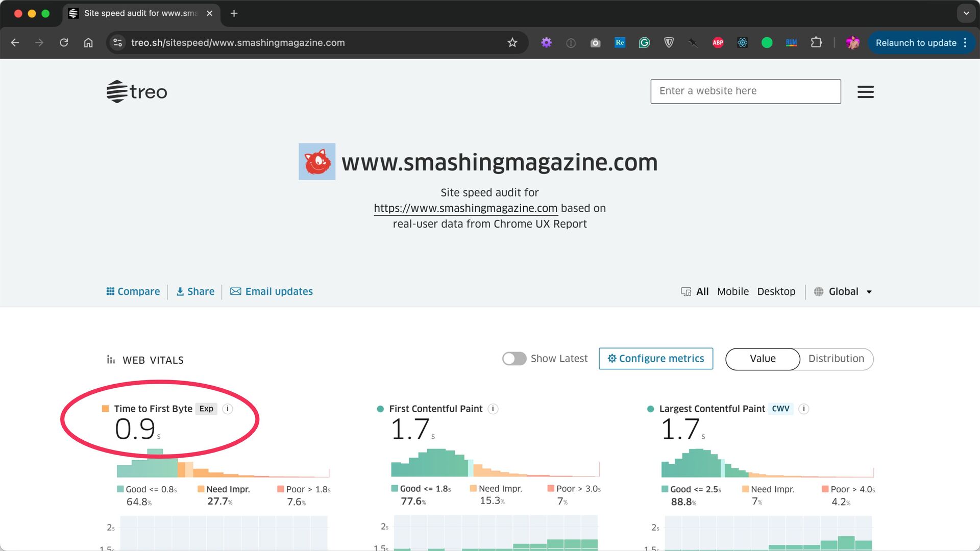Click the Share link
This screenshot has height=551, width=980.
[x=195, y=291]
